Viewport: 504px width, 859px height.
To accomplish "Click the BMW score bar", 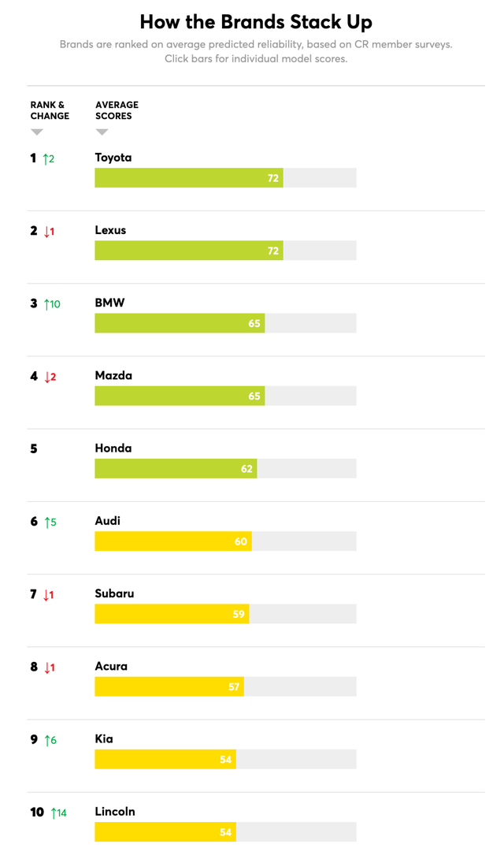I will coord(180,323).
